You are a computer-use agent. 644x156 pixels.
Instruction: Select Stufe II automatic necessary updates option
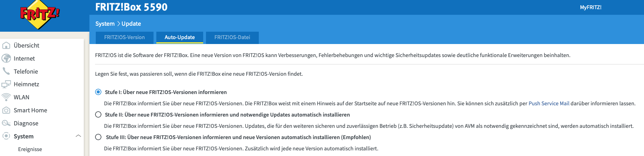[x=98, y=114]
